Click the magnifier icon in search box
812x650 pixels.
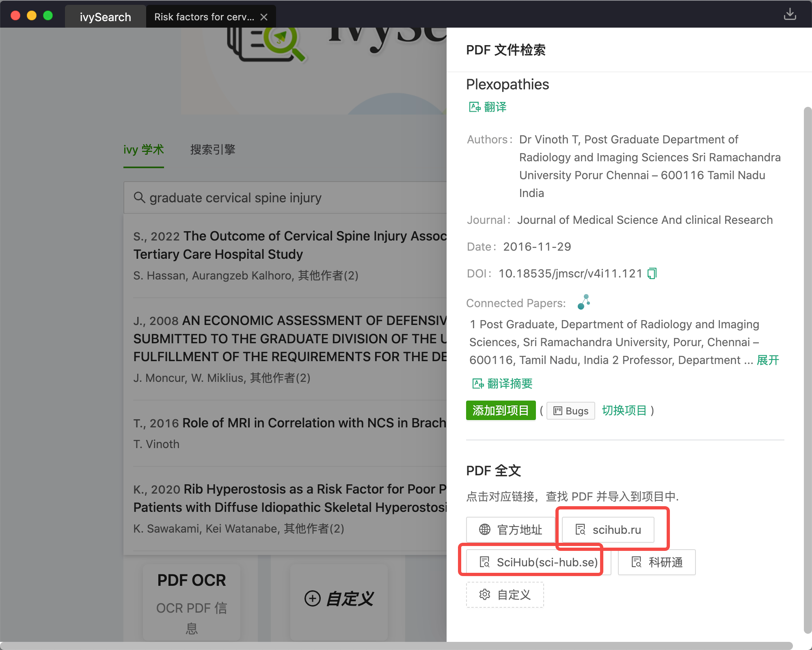pyautogui.click(x=139, y=197)
